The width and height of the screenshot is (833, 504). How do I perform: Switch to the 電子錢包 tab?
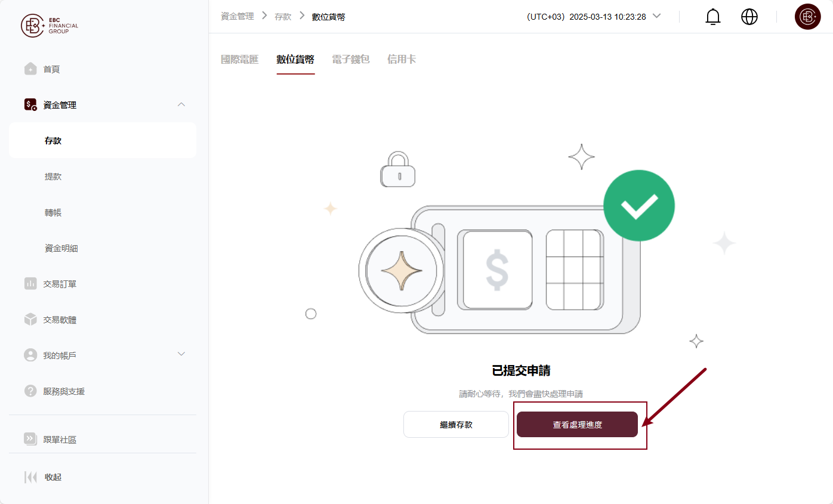coord(351,59)
